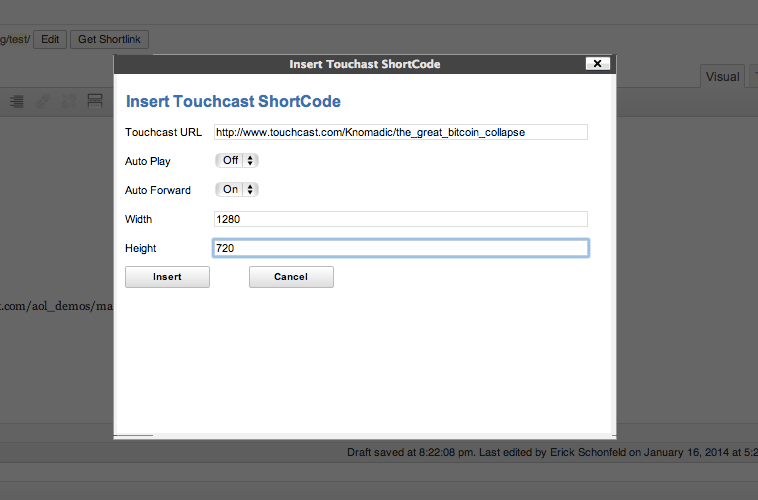This screenshot has width=758, height=500.
Task: Open the Auto Forward dropdown
Action: pos(237,189)
